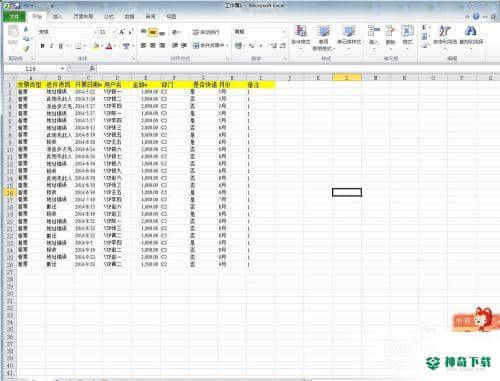Click the Wrap Text button

click(x=206, y=32)
